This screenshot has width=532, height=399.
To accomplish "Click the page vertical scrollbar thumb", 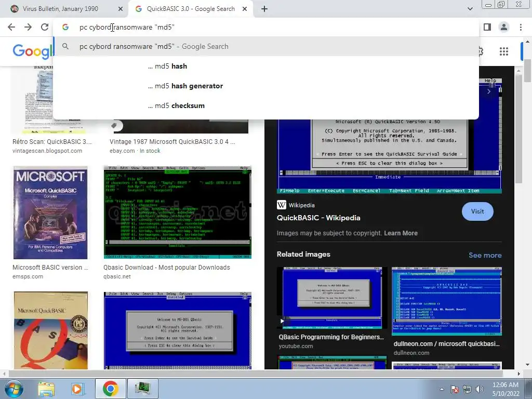I will pyautogui.click(x=528, y=71).
